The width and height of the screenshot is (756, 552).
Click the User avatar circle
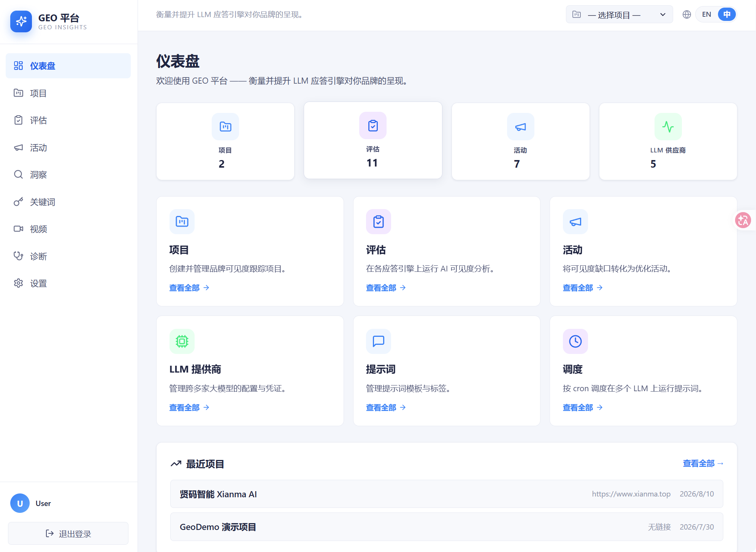point(20,503)
